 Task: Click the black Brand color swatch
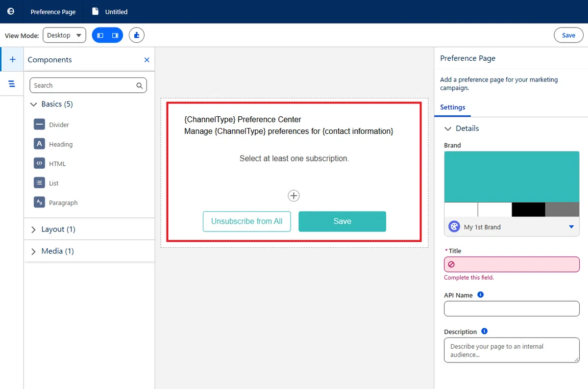pyautogui.click(x=528, y=209)
